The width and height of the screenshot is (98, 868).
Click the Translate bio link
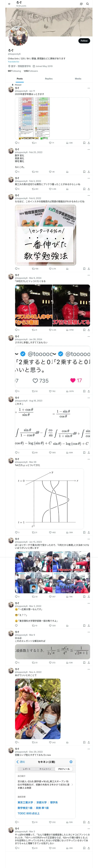14,62
